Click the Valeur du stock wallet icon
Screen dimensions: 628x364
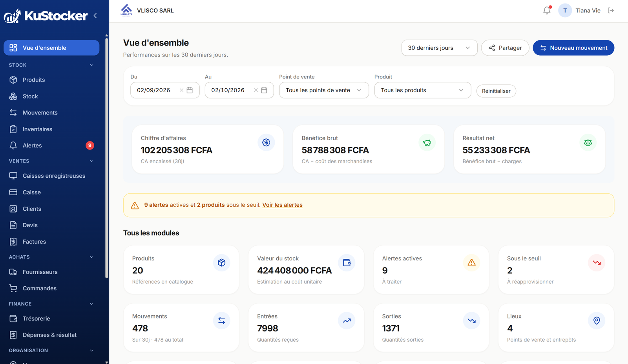347,263
